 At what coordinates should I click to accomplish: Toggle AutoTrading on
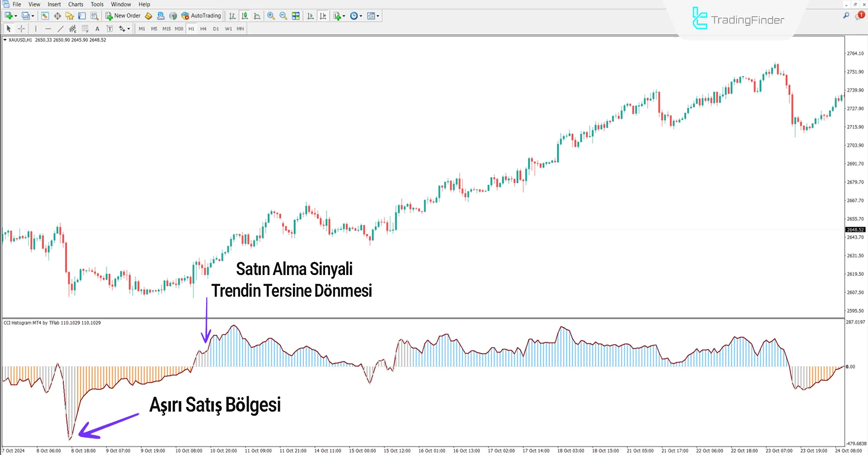[202, 15]
